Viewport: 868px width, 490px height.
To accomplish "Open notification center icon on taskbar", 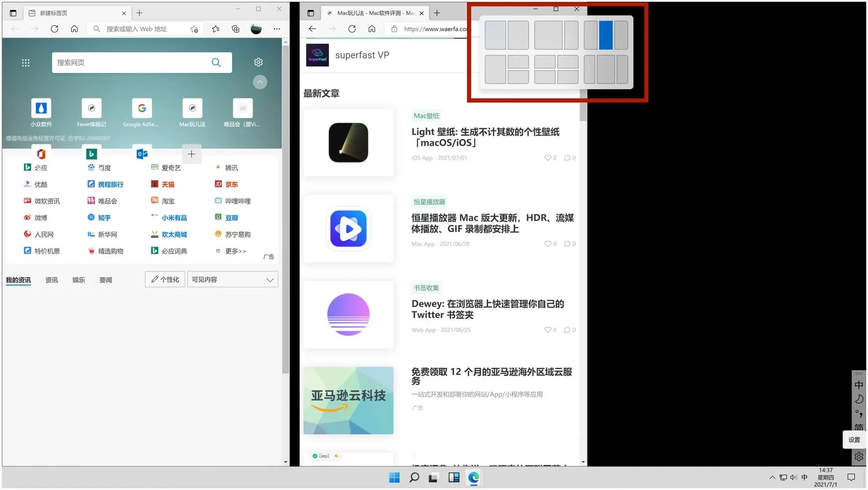I will [x=851, y=478].
